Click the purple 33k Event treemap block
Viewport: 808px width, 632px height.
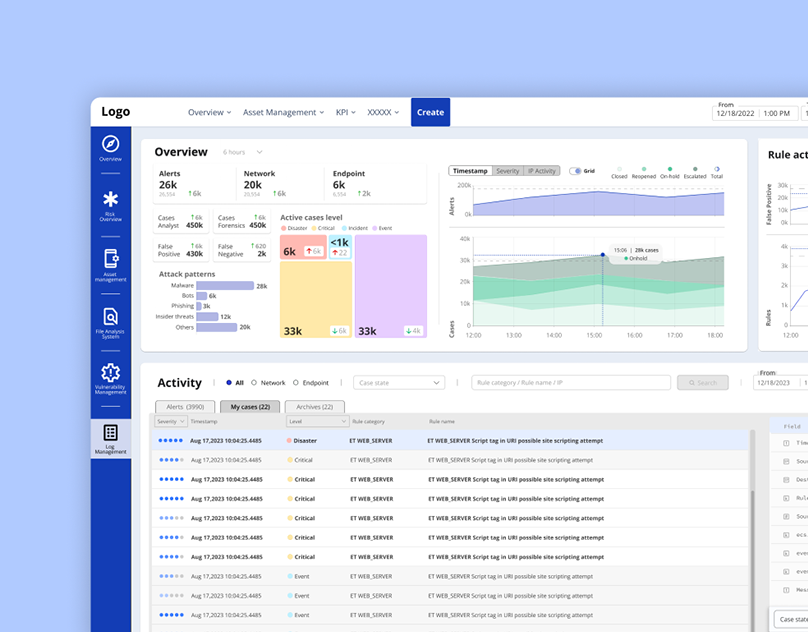[x=391, y=286]
